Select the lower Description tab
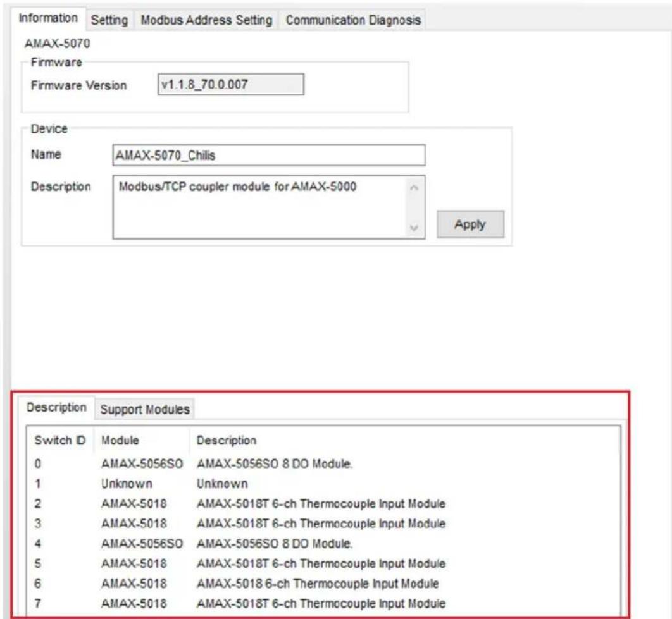This screenshot has height=619, width=672. pos(56,407)
